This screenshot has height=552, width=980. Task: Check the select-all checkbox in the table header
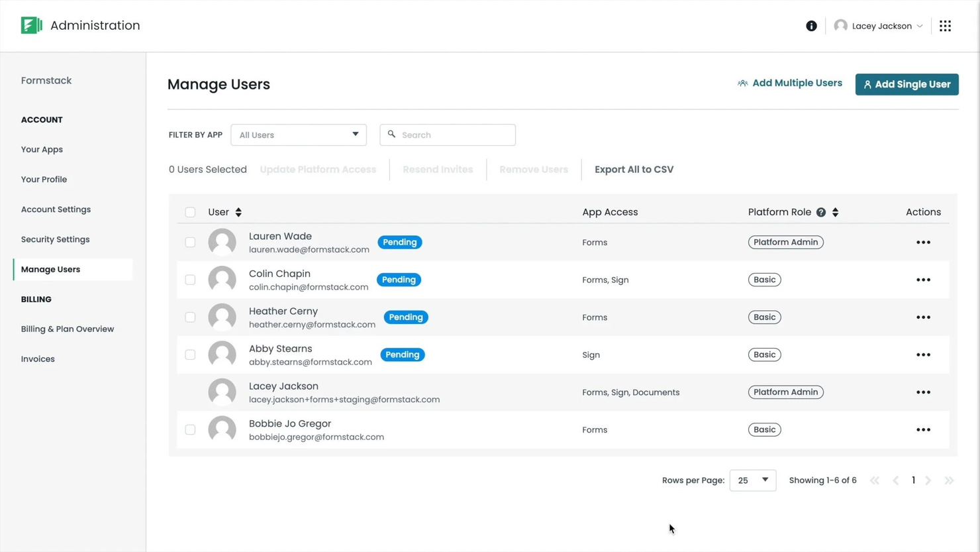(190, 212)
